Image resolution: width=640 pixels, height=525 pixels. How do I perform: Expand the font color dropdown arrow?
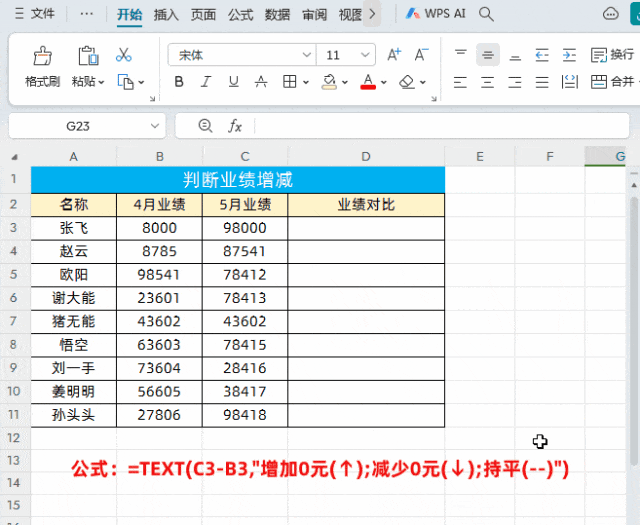384,82
